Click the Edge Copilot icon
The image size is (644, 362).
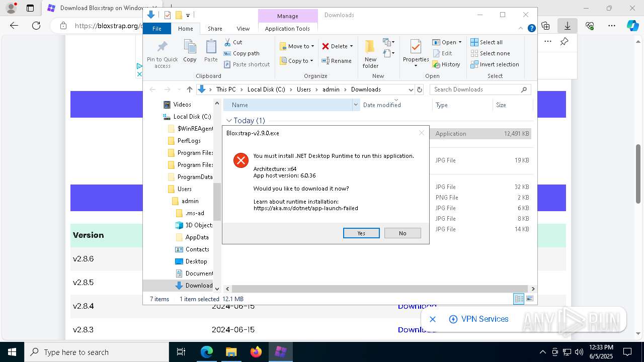(x=633, y=26)
